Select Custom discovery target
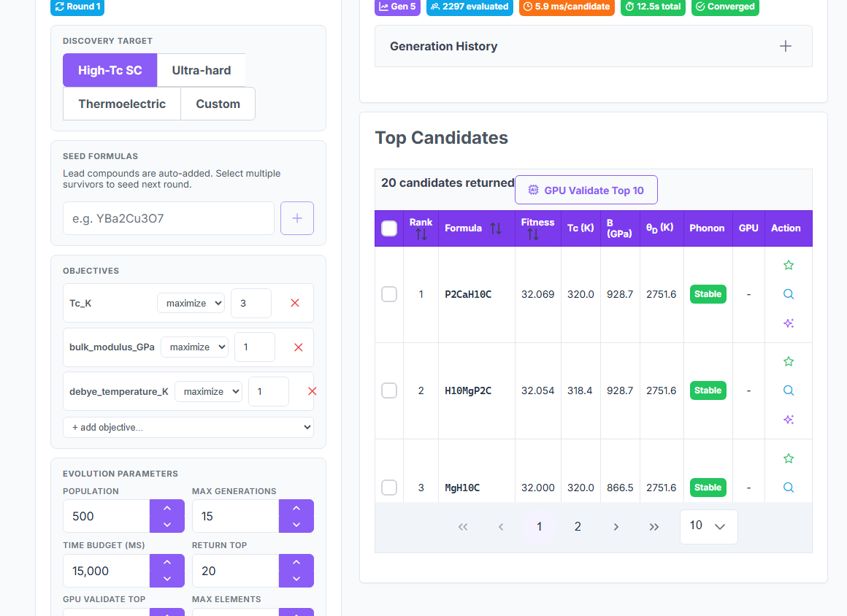The height and width of the screenshot is (616, 847). click(x=218, y=104)
